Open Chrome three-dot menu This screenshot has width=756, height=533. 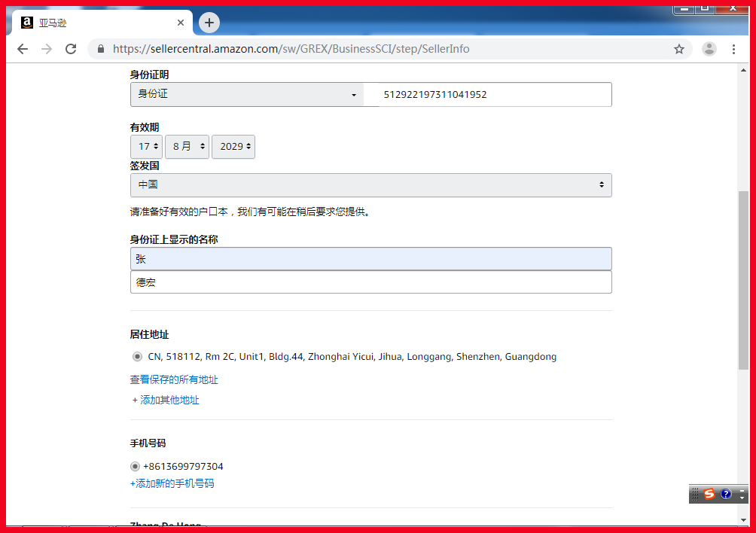pos(733,49)
